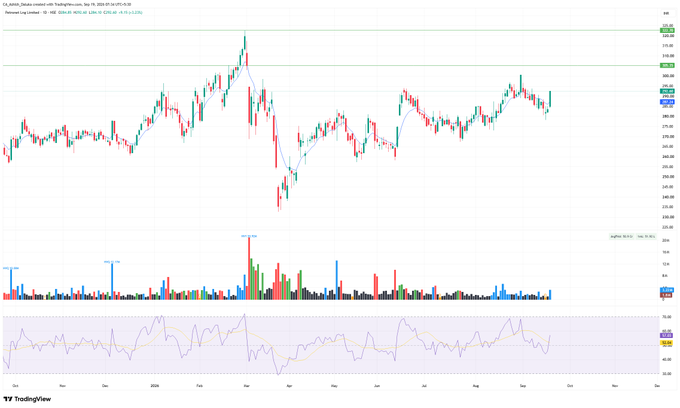This screenshot has width=680, height=408.
Task: Click the Nov label at the left of the time axis
Action: 62,385
